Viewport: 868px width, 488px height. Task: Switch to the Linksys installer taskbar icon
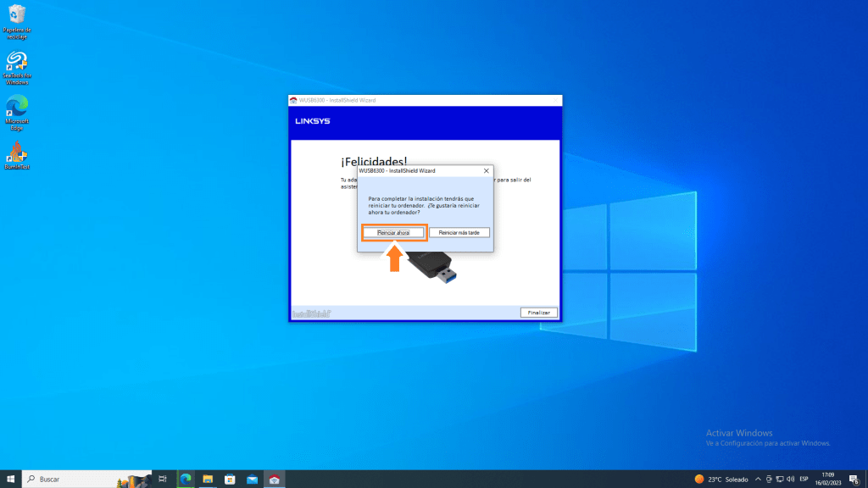[x=274, y=479]
